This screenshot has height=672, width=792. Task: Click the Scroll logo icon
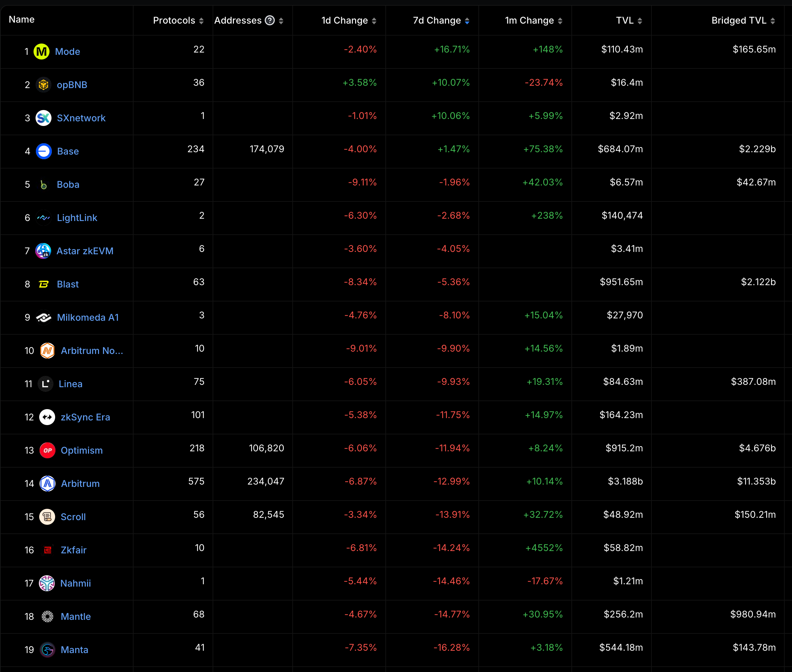tap(47, 517)
